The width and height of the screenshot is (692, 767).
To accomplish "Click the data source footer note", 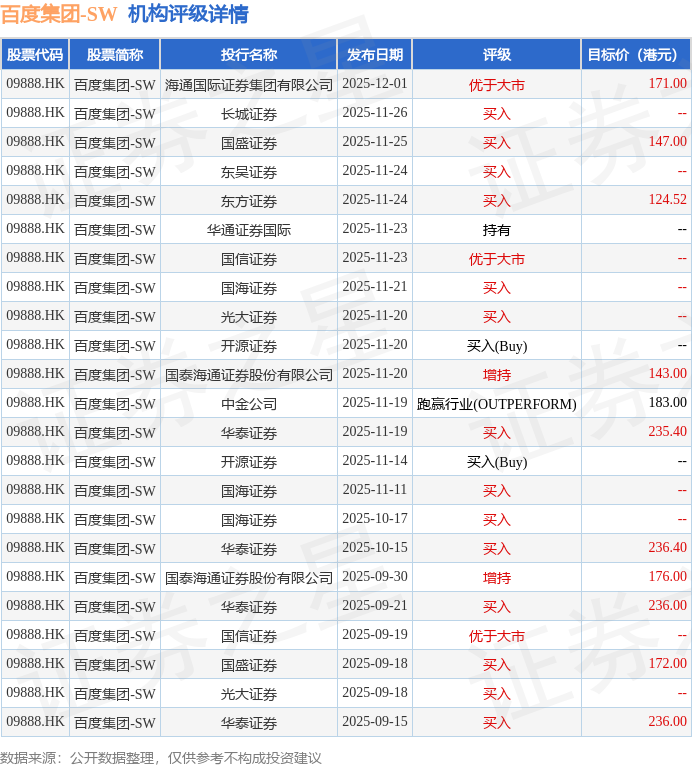I will 161,758.
